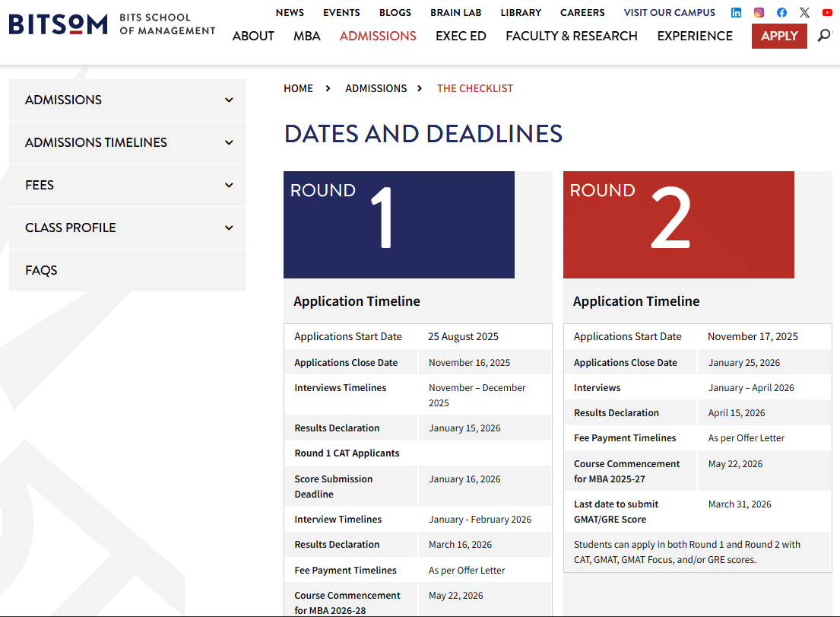This screenshot has width=840, height=617.
Task: Open the X (Twitter) icon
Action: coord(804,12)
